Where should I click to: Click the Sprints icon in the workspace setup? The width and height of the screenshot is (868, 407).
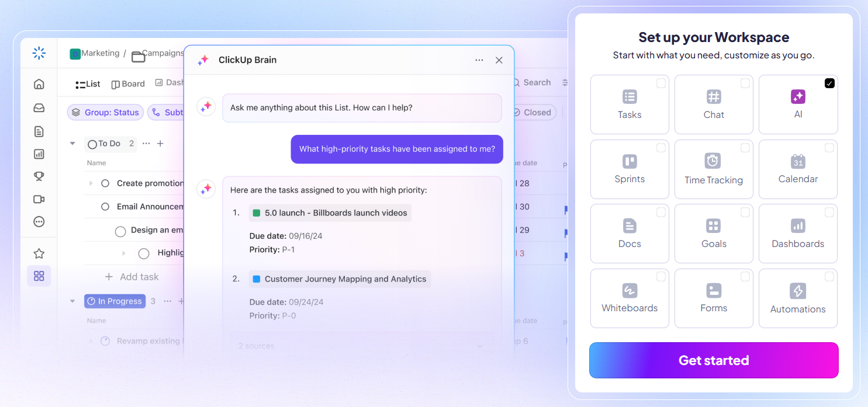pyautogui.click(x=630, y=161)
